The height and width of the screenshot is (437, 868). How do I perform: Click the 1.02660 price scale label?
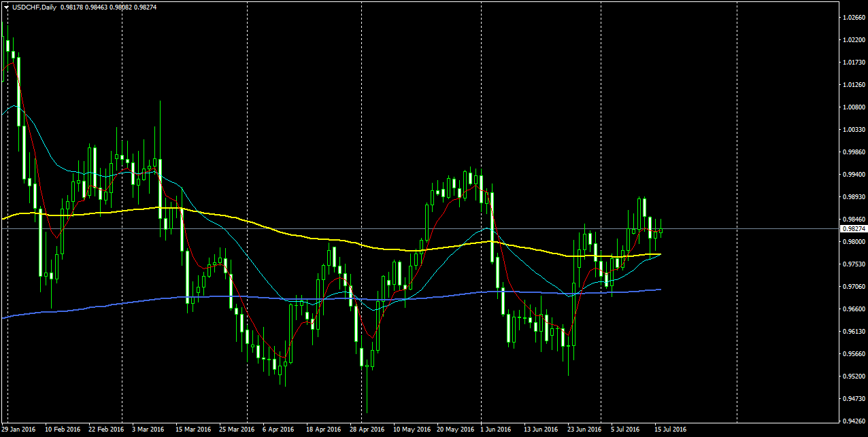[854, 18]
